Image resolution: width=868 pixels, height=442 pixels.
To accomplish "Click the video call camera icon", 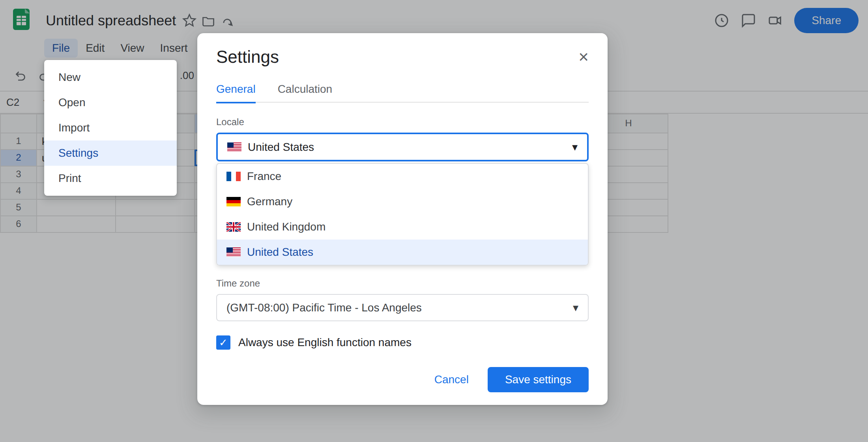I will [x=775, y=21].
